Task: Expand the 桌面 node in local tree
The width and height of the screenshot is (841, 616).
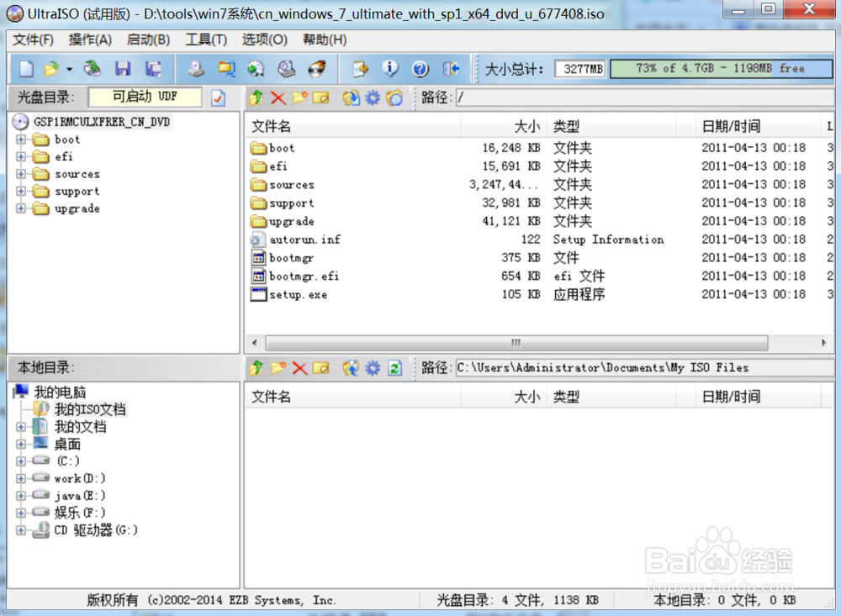Action: 21,444
